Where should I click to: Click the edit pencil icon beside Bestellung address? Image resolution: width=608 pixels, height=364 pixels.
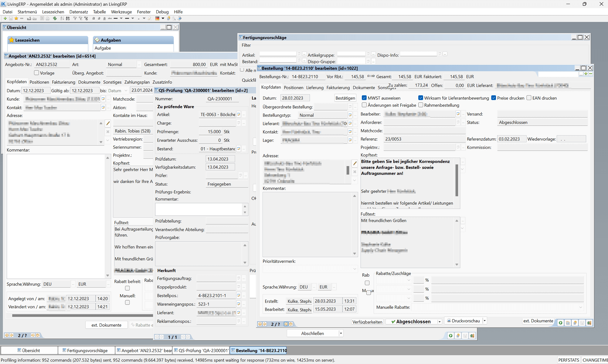click(x=355, y=163)
